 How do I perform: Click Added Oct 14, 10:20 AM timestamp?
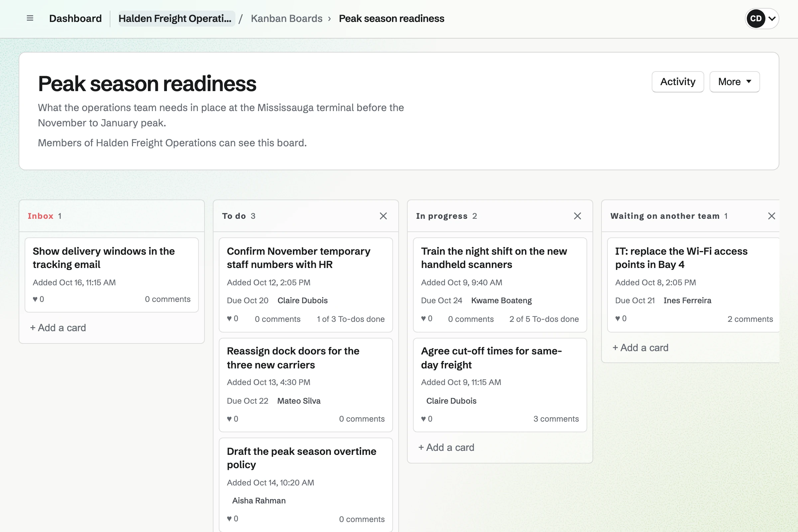(x=270, y=483)
